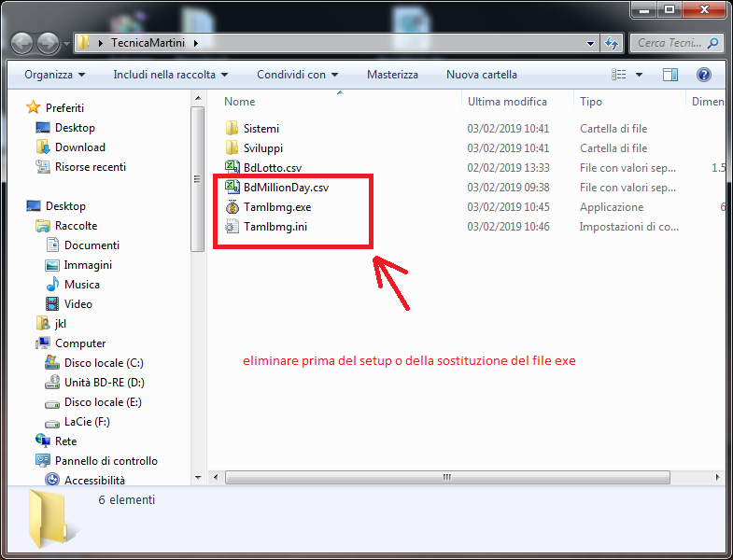
Task: Select Rete in the navigation tree
Action: [x=56, y=441]
